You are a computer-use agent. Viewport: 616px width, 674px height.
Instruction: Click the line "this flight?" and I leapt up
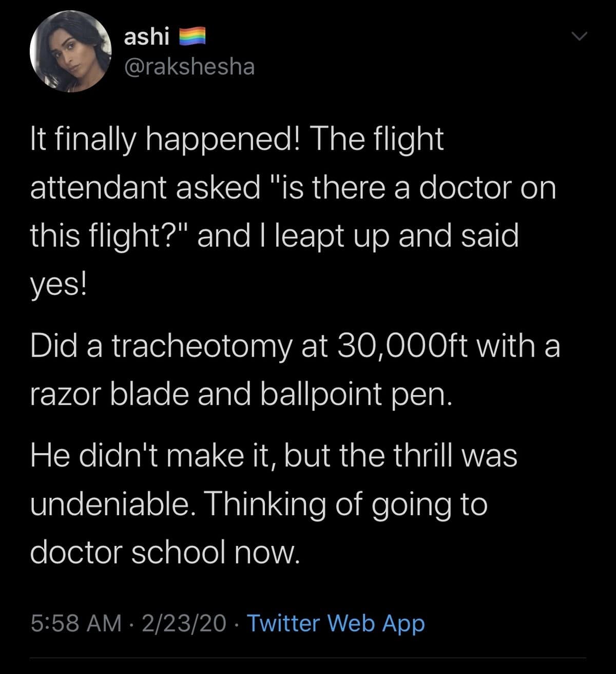tap(274, 235)
